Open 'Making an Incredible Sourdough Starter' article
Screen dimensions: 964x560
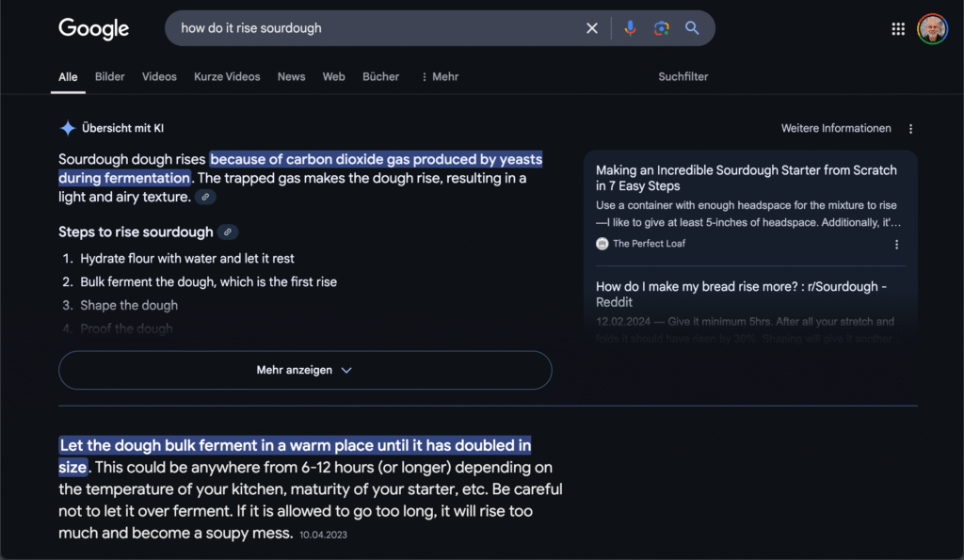pos(746,178)
